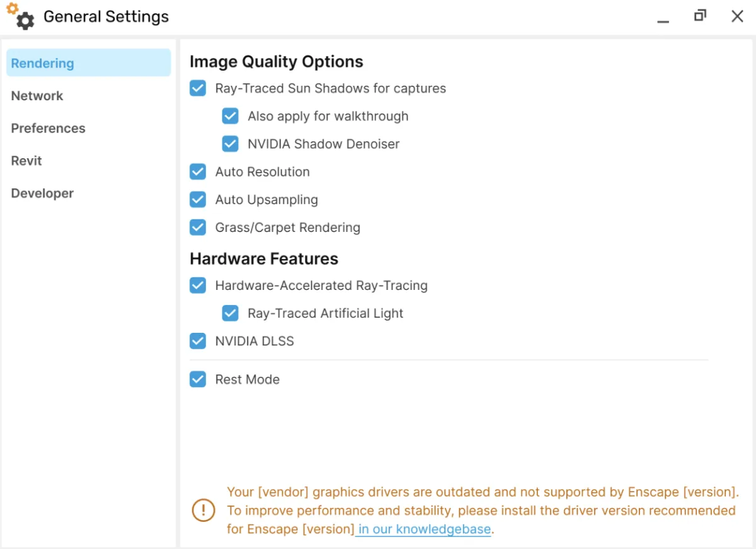Restore down the settings window

pyautogui.click(x=700, y=16)
